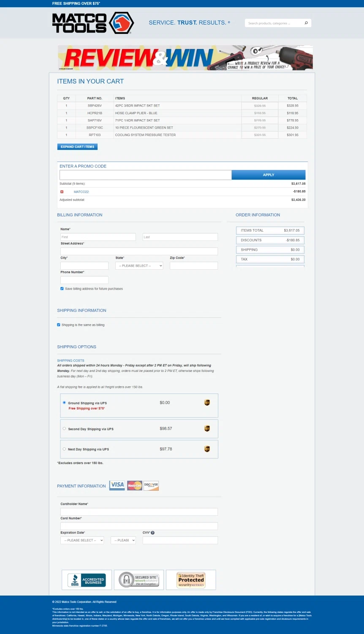Click UPS logo for Next Day Shipping
Screen dimensions: 364x634
(x=207, y=449)
